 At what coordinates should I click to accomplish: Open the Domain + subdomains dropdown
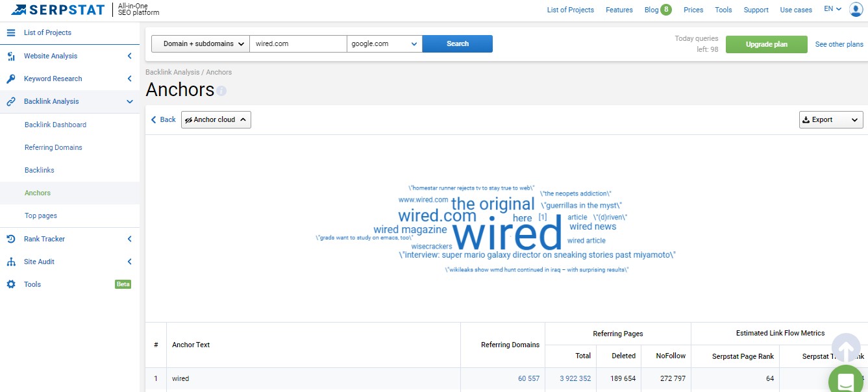201,43
